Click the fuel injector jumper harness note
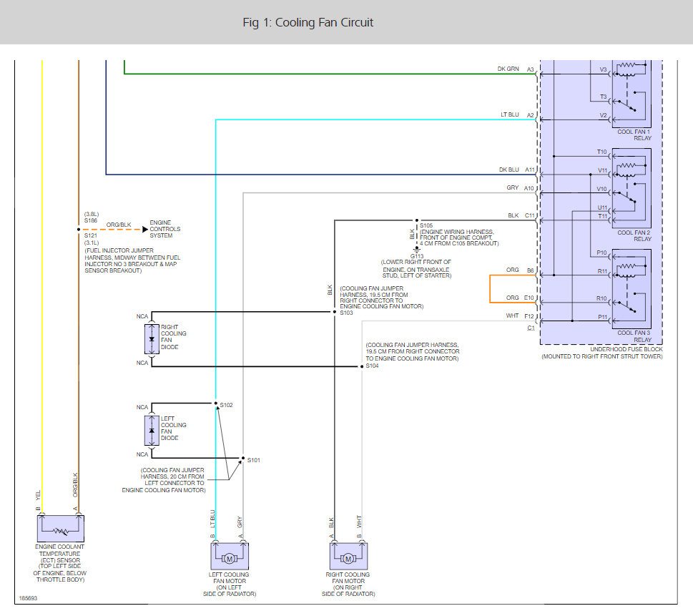The height and width of the screenshot is (616, 693). [x=132, y=260]
